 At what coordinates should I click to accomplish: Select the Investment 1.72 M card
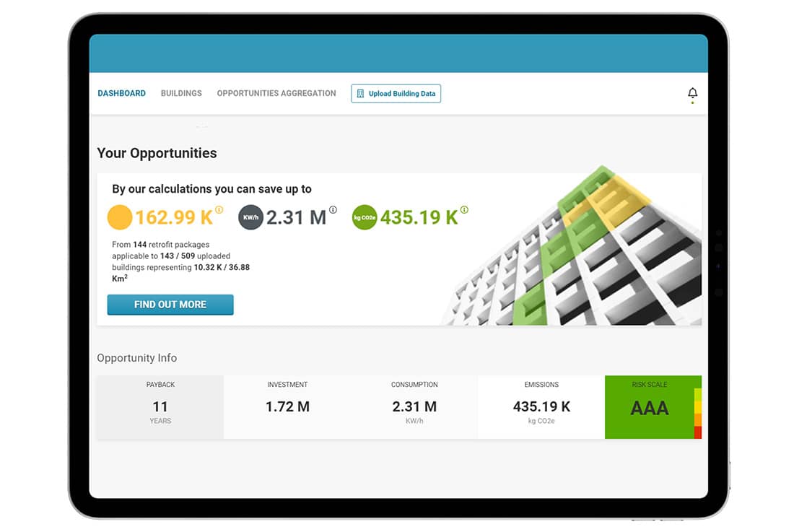287,407
